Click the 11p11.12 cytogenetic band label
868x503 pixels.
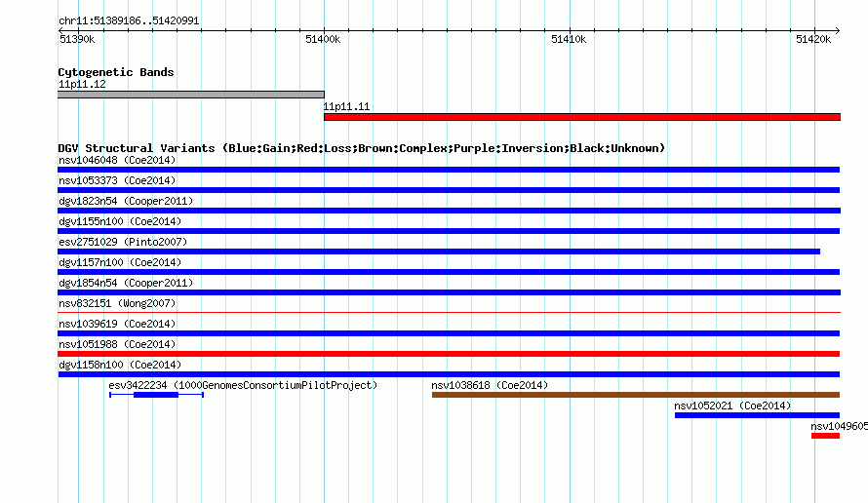82,85
